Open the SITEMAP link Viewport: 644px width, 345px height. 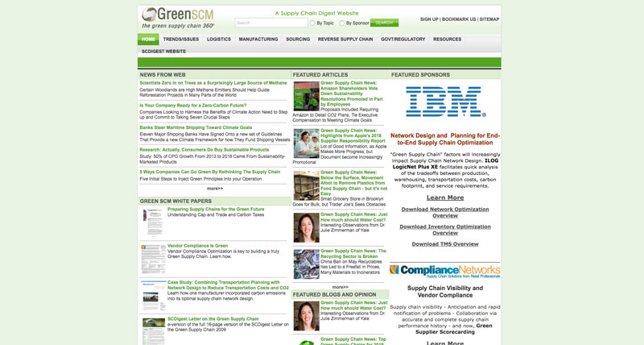[x=489, y=19]
